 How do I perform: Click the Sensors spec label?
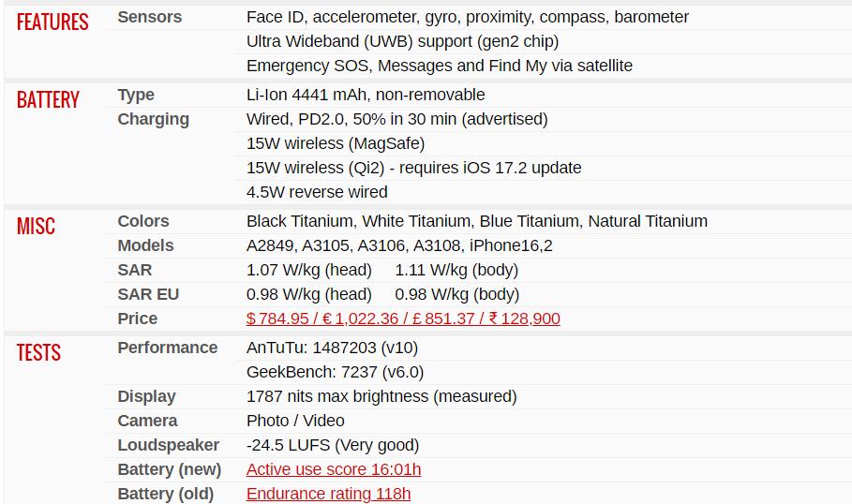[x=149, y=17]
